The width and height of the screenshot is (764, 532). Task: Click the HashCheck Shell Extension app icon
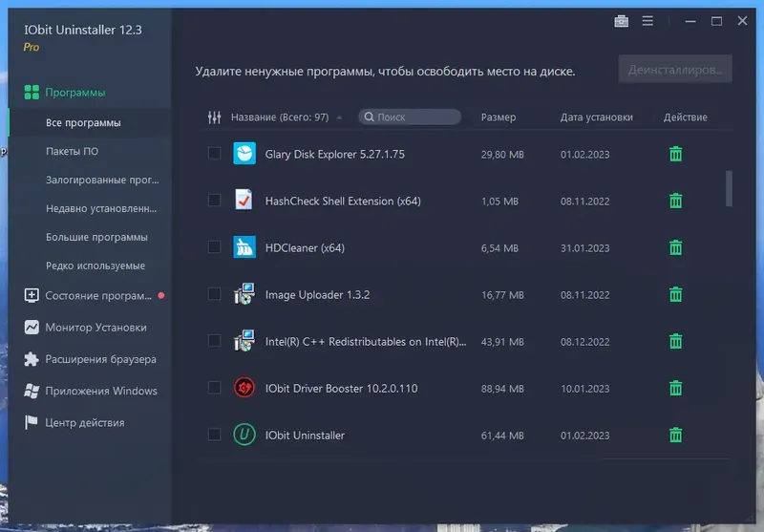point(244,201)
